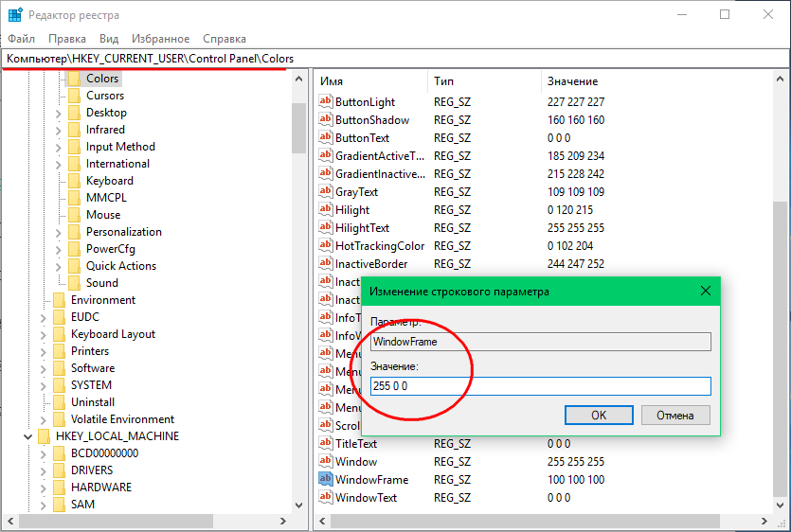Open the Справка menu
This screenshot has width=791, height=532.
(x=225, y=39)
